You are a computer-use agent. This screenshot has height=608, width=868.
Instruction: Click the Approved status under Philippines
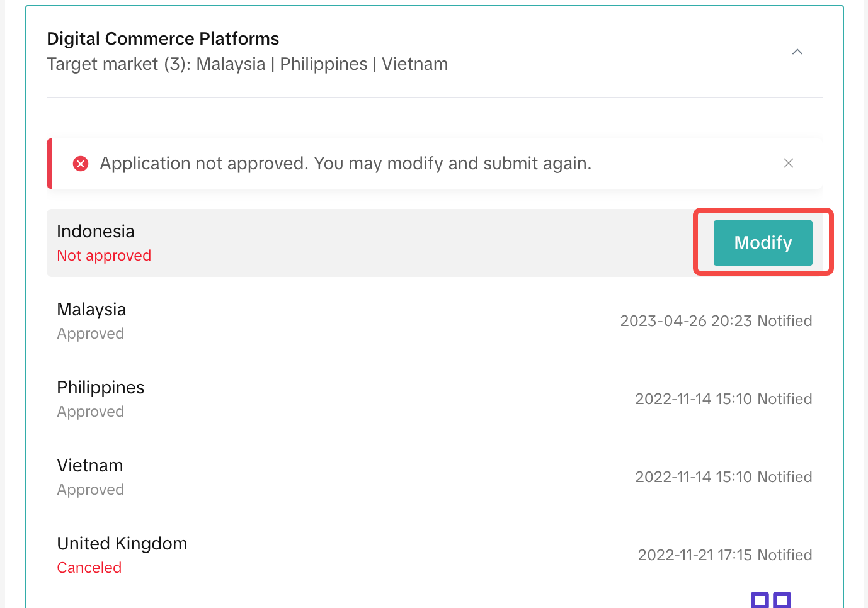(x=91, y=412)
